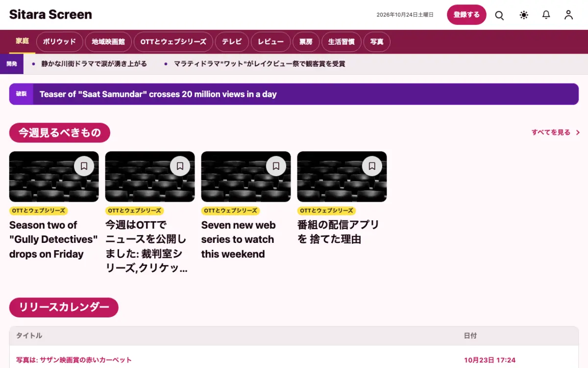Open thumbnail above 番組の配信アプリ headline
Screen dimensions: 588x368
[x=342, y=177]
